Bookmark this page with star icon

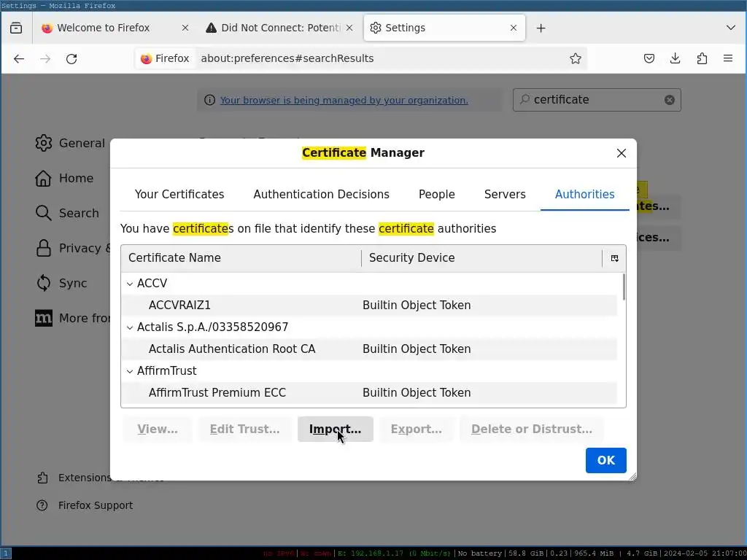[575, 58]
